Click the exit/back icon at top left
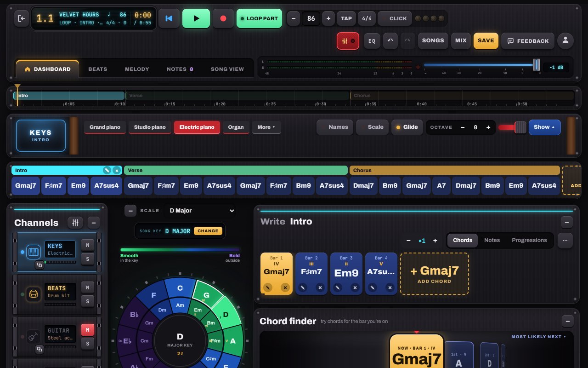 [x=22, y=18]
